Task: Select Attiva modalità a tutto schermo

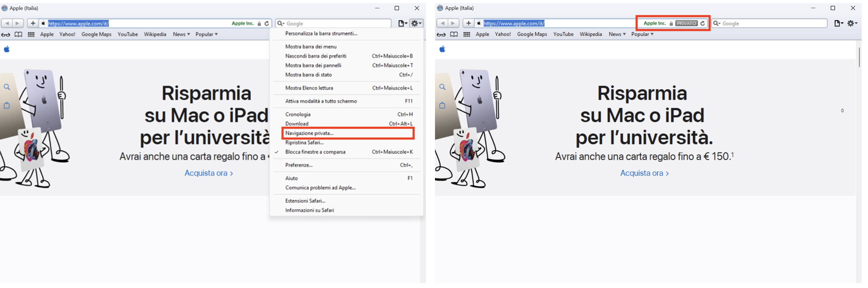Action: click(346, 101)
